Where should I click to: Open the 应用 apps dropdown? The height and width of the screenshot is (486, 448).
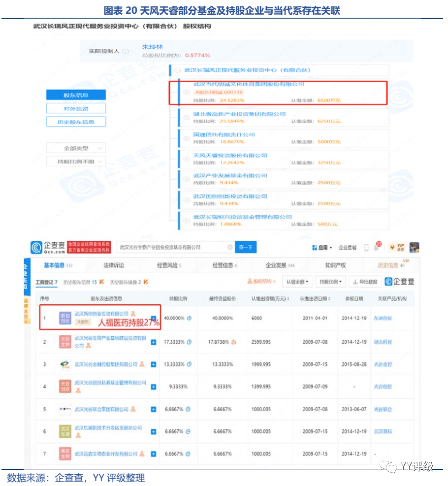pyautogui.click(x=322, y=247)
